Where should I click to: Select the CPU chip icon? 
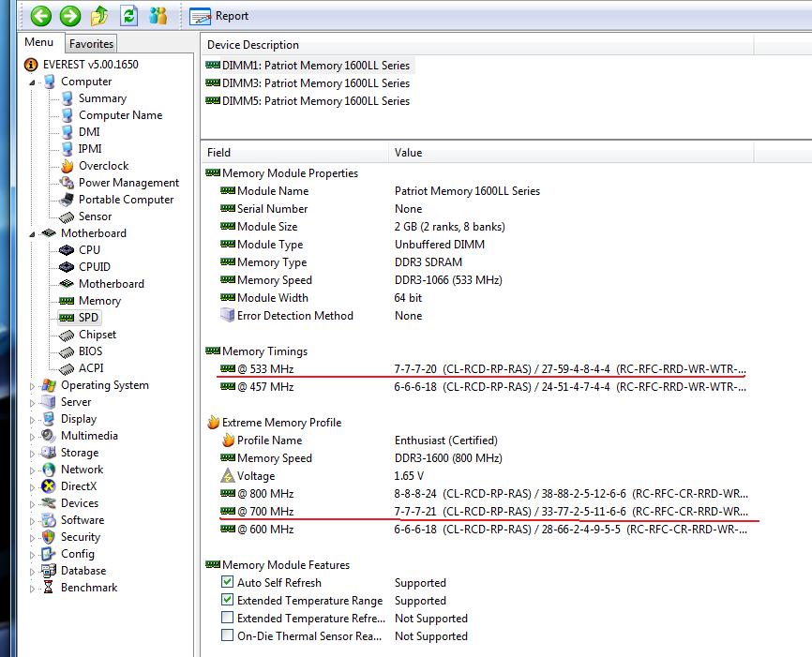(67, 250)
